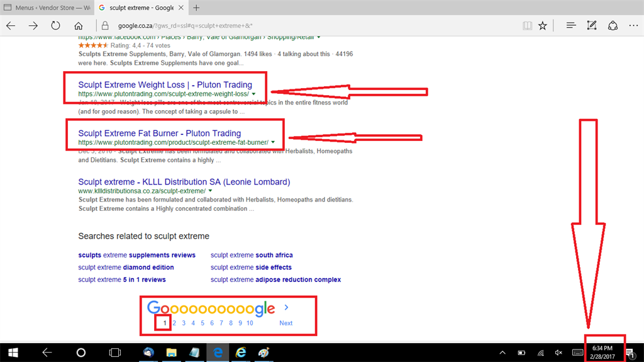
Task: Open Cortana circle on taskbar
Action: point(81,353)
